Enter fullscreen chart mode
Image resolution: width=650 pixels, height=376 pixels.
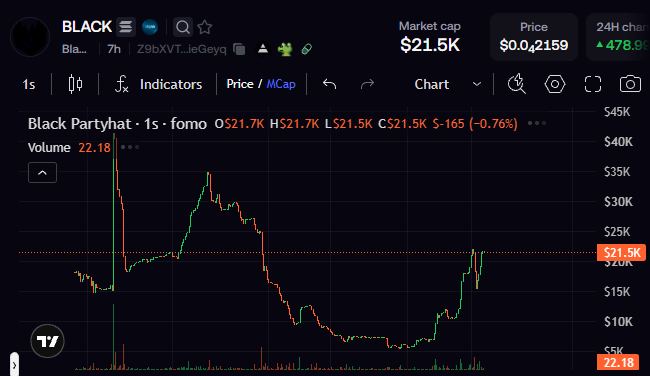coord(593,84)
